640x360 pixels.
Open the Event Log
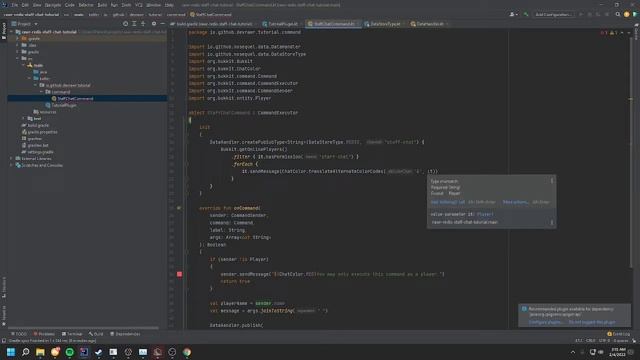click(618, 334)
